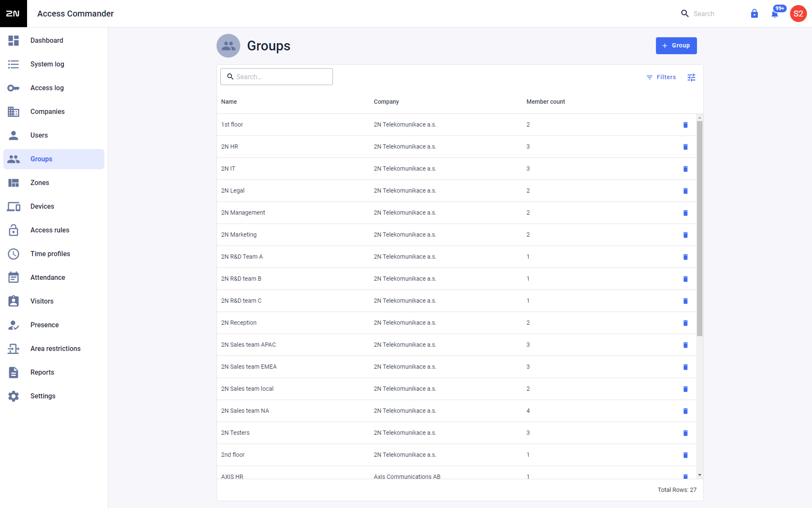Open the AXIS HR group row
The width and height of the screenshot is (812, 508).
point(456,473)
